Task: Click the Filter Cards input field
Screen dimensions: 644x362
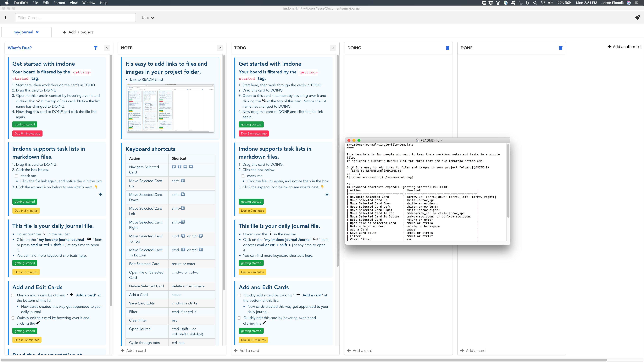Action: 75,18
